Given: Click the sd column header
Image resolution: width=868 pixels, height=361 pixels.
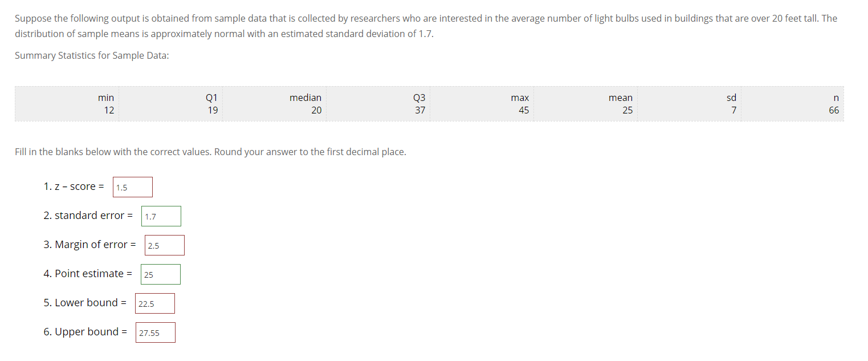Looking at the screenshot, I should pyautogui.click(x=731, y=98).
